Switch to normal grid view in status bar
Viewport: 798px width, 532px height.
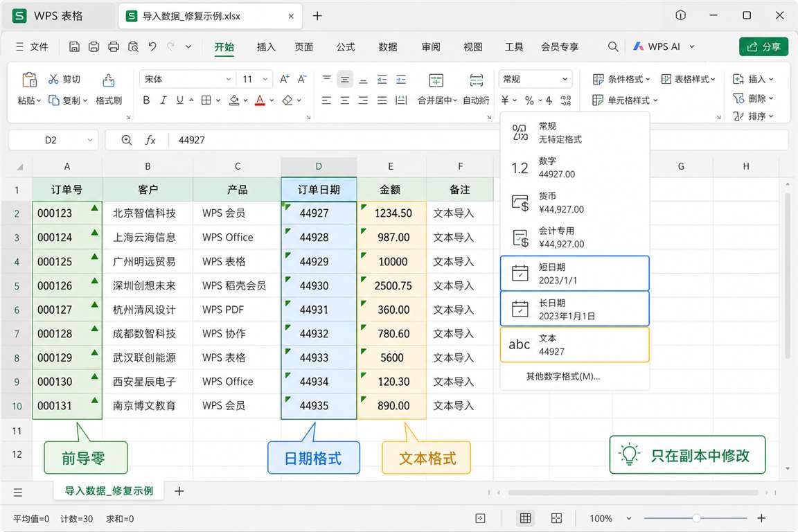click(525, 518)
